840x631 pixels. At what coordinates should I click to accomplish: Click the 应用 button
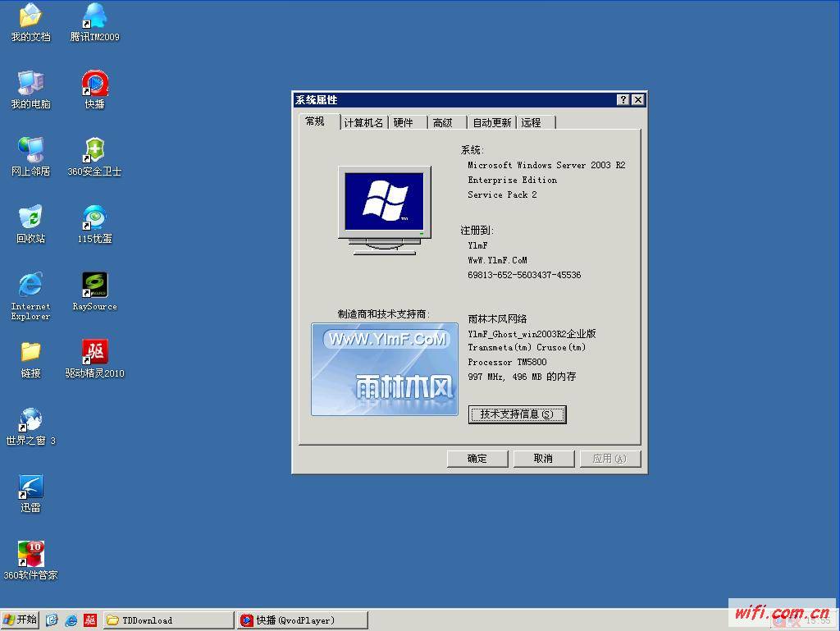tap(610, 459)
